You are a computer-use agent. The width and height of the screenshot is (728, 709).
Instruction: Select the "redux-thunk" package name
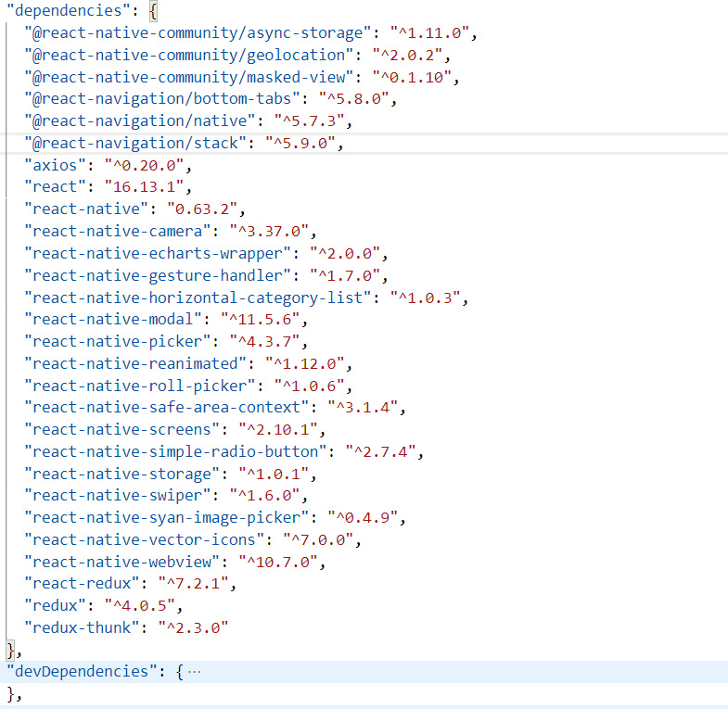pos(83,628)
